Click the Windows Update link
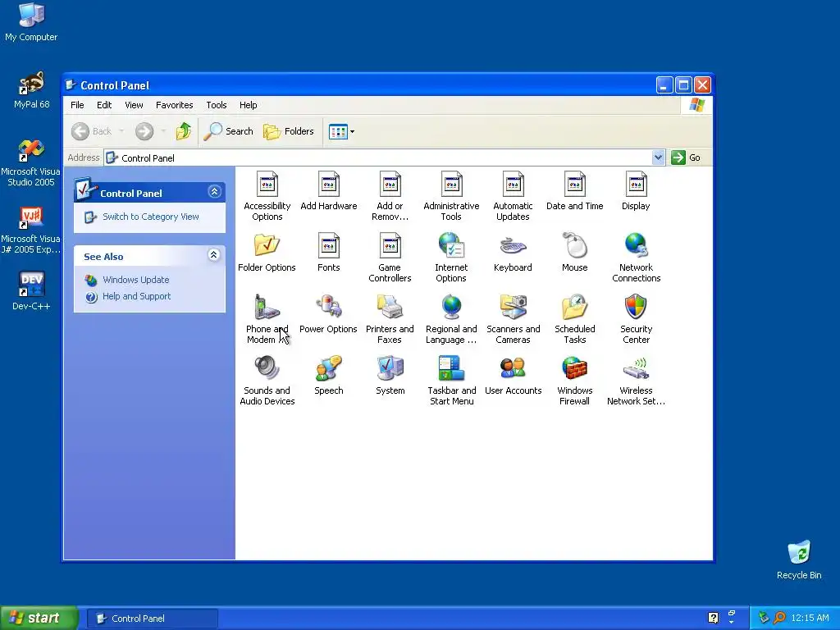The width and height of the screenshot is (840, 630). pos(135,280)
